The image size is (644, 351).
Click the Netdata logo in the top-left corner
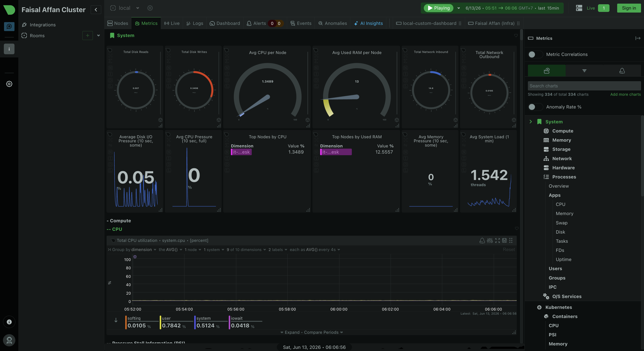point(9,10)
